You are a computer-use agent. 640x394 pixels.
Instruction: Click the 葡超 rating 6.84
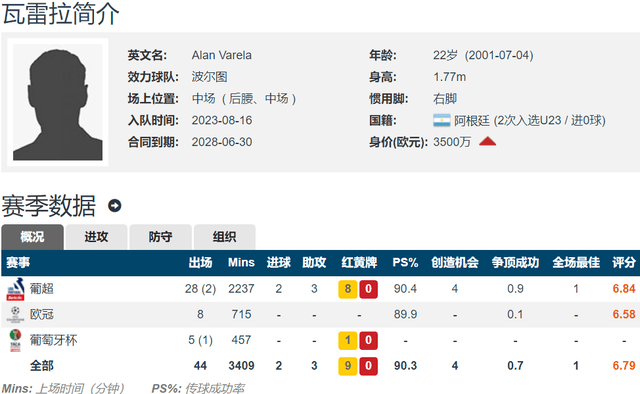pyautogui.click(x=624, y=289)
